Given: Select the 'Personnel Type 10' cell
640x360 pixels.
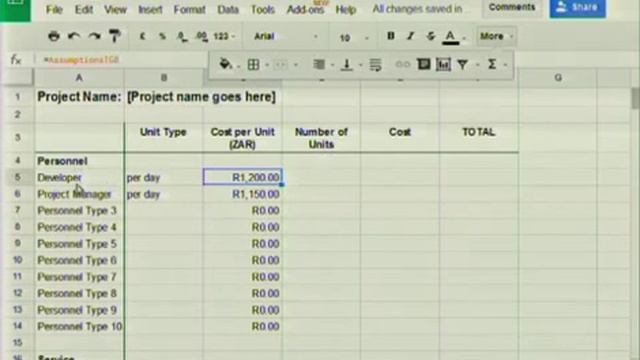Looking at the screenshot, I should coord(79,327).
